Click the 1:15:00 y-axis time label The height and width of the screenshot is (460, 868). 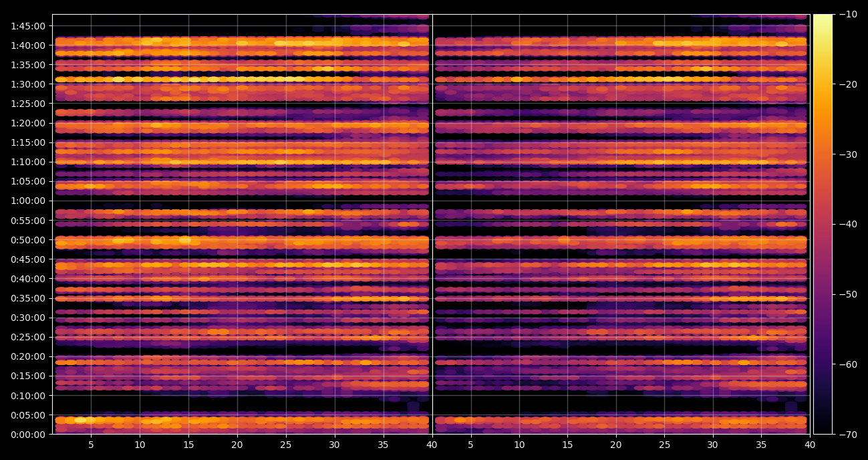(29, 142)
